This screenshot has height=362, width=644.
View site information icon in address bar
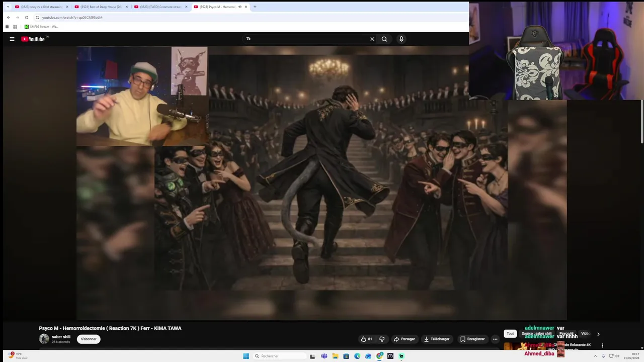(37, 17)
